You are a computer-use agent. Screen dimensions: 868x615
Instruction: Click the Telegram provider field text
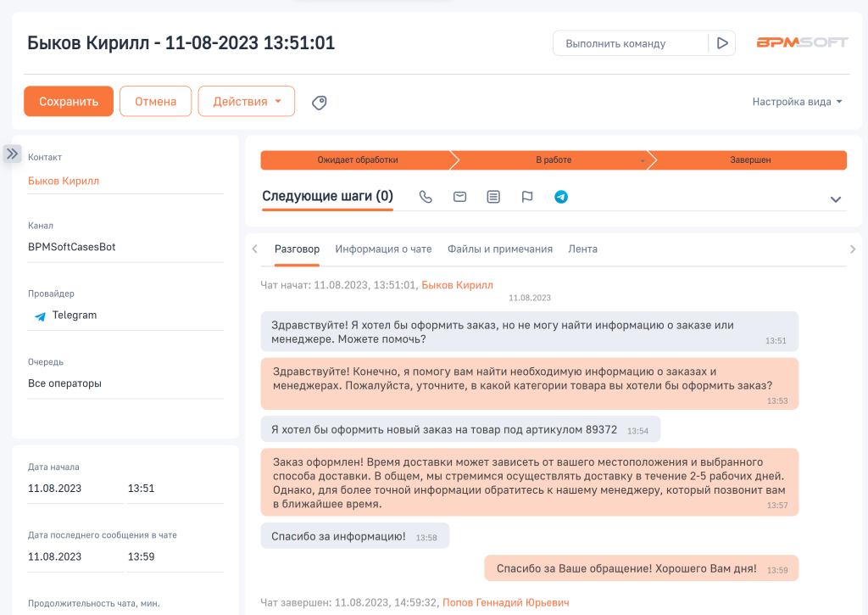point(75,316)
